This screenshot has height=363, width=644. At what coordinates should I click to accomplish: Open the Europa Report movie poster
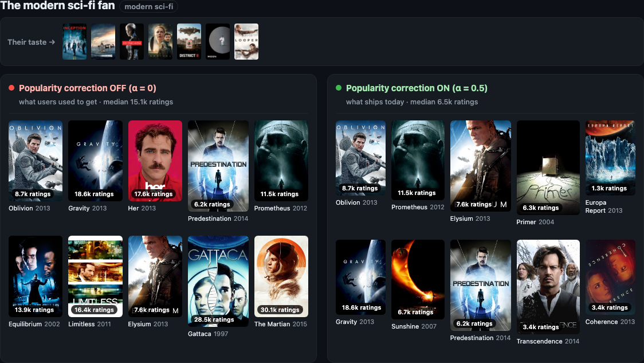pos(610,158)
